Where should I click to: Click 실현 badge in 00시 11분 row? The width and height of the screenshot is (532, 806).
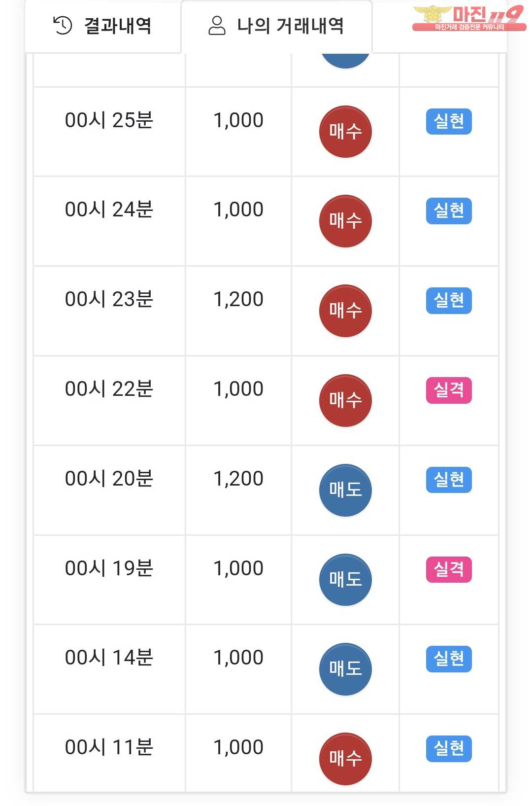click(x=449, y=749)
